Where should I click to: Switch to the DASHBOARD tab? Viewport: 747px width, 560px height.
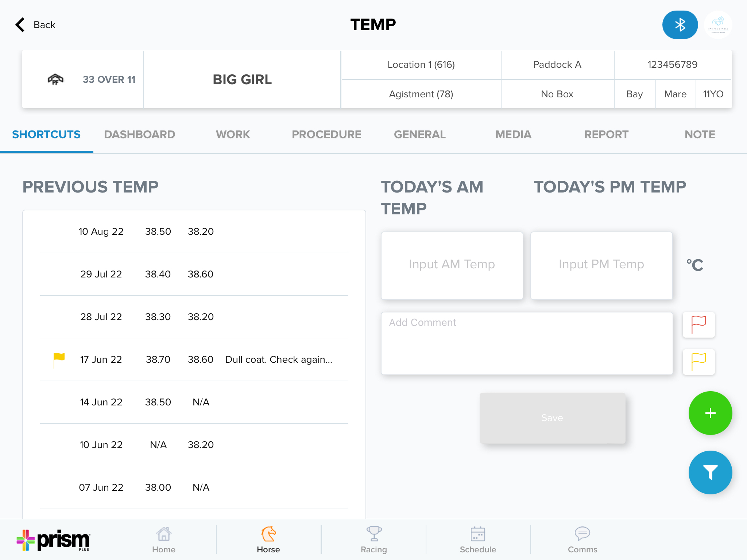[x=140, y=135]
